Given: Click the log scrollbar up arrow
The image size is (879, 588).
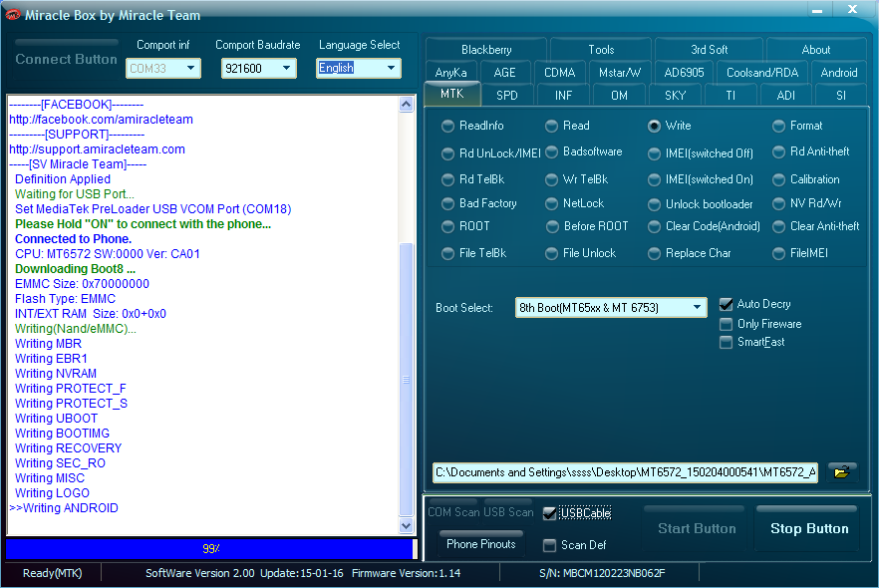Looking at the screenshot, I should coord(407,104).
